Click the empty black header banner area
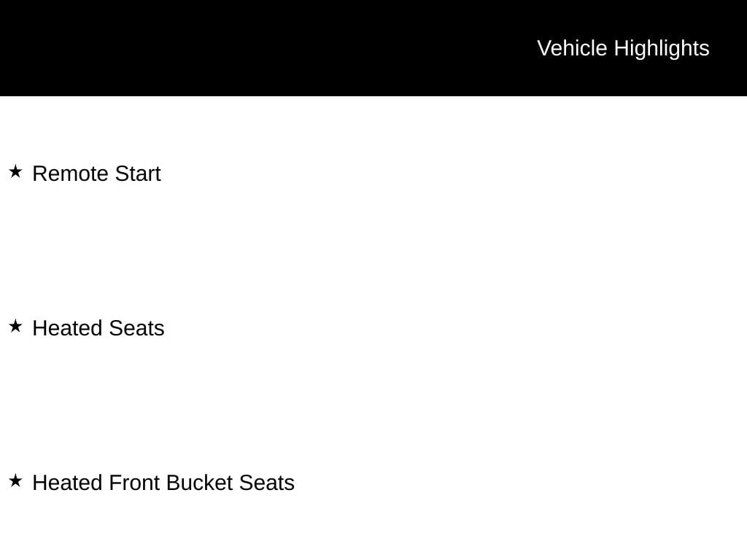747x560 pixels. [x=255, y=48]
